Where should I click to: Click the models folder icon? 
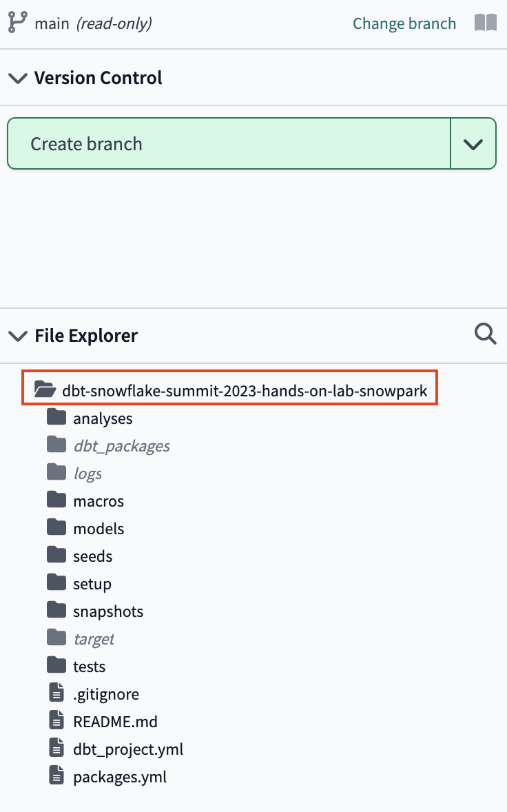(x=56, y=527)
